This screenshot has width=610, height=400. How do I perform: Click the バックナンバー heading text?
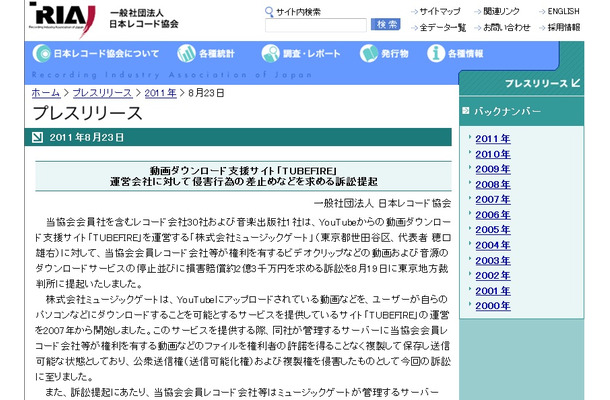coord(507,111)
